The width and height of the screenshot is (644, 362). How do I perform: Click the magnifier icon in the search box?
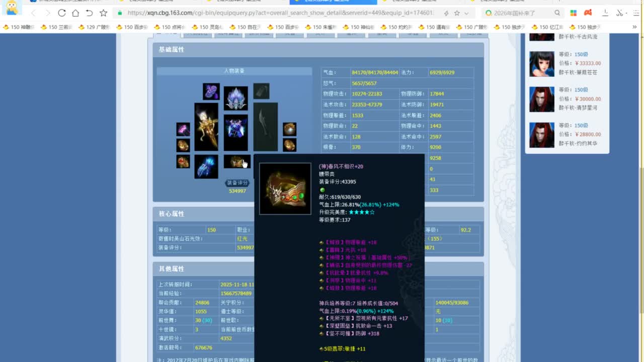pyautogui.click(x=557, y=13)
